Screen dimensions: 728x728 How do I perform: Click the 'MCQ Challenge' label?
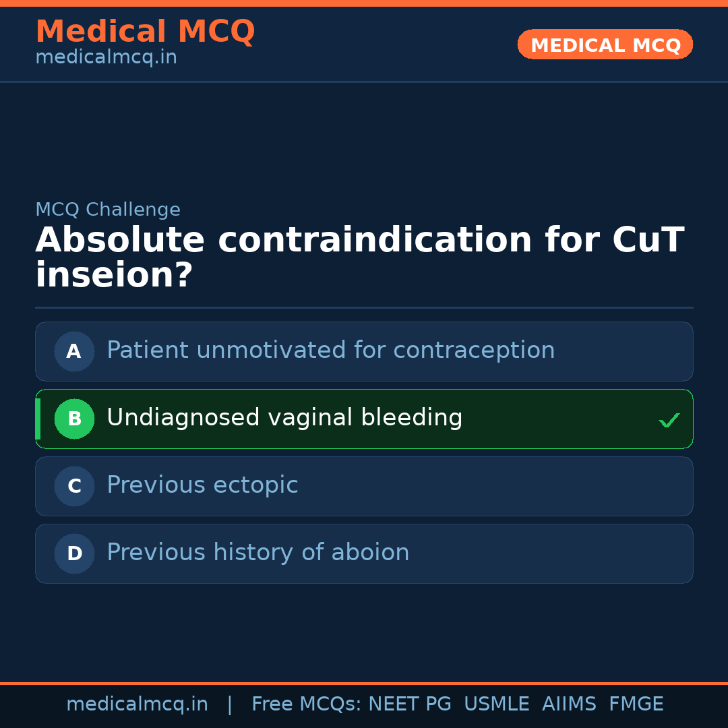tap(108, 210)
